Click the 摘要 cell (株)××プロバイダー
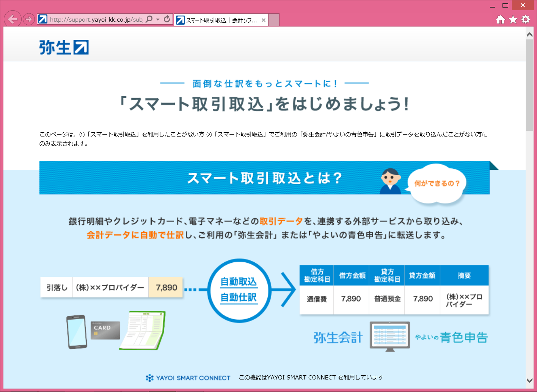 pyautogui.click(x=464, y=300)
